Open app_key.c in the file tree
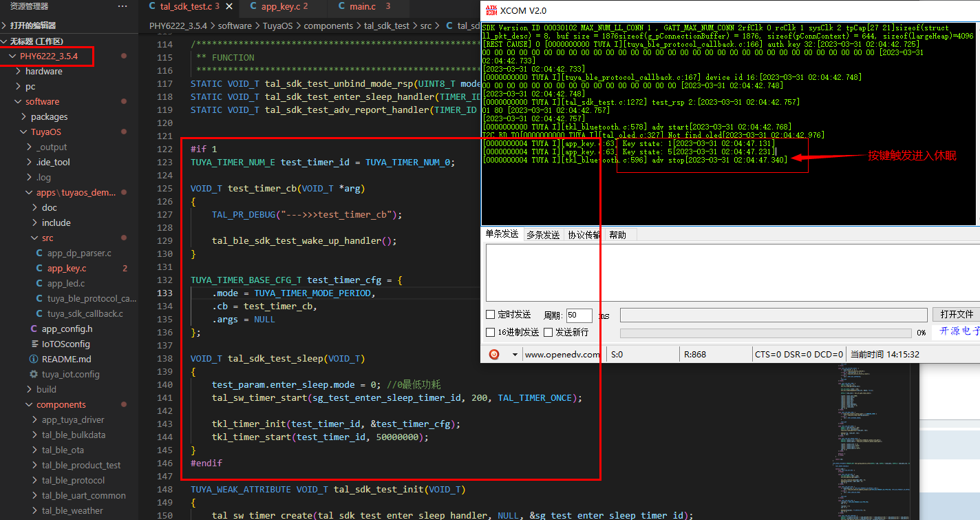 67,268
